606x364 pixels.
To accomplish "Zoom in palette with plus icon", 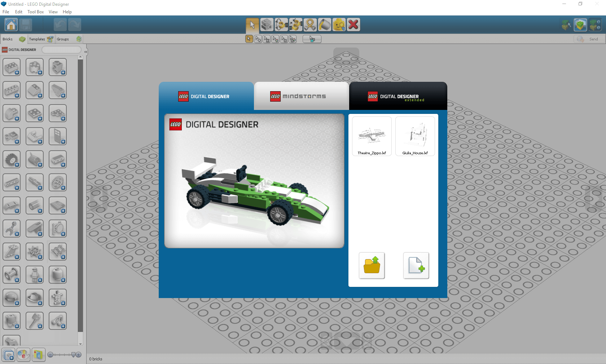I will click(79, 355).
